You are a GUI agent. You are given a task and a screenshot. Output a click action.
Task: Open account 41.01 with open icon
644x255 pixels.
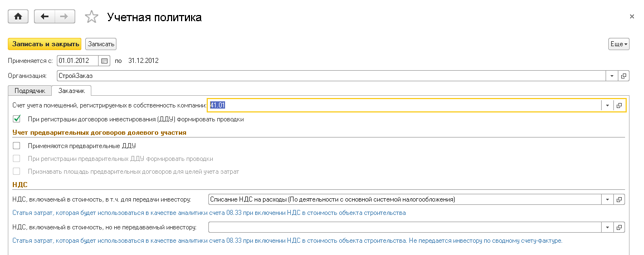pos(619,105)
